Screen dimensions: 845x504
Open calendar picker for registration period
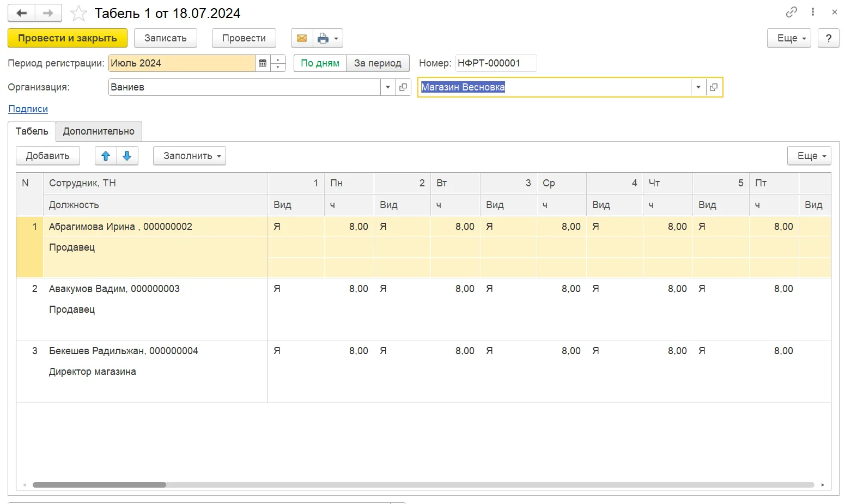click(x=263, y=63)
